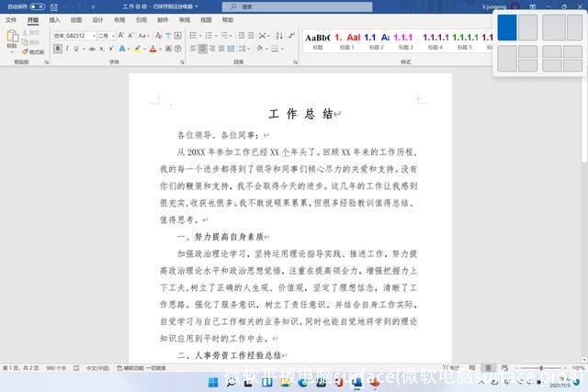
Task: Click Decrease Indent icon
Action: 242,36
